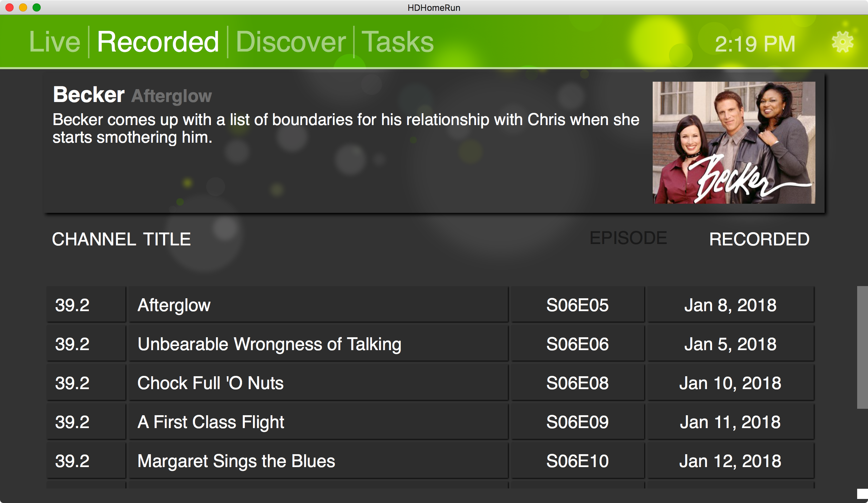Go to the Tasks tab
The width and height of the screenshot is (868, 503).
click(x=397, y=42)
